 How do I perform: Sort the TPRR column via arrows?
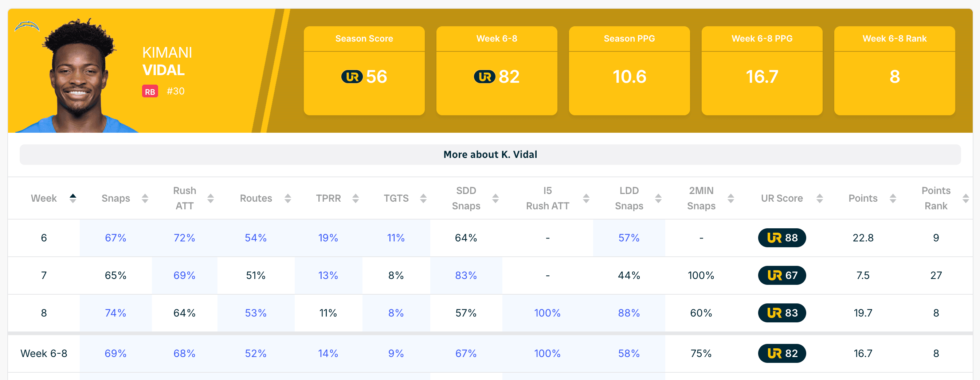pyautogui.click(x=356, y=198)
